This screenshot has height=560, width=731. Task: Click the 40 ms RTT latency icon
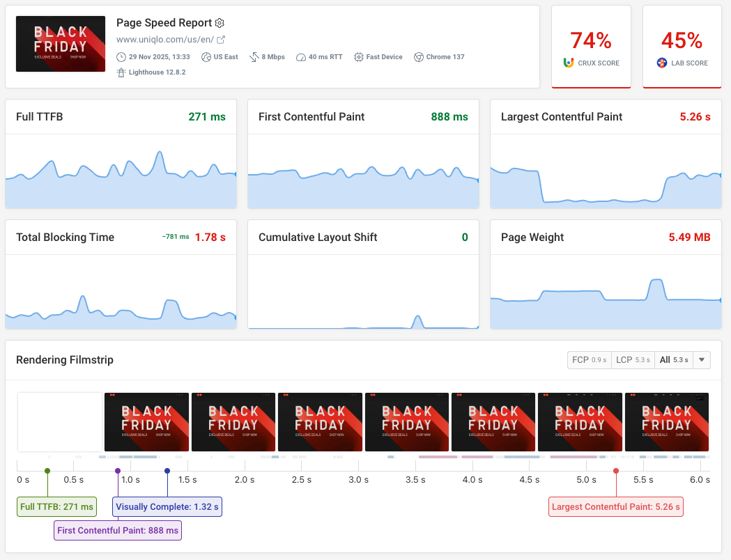point(301,57)
